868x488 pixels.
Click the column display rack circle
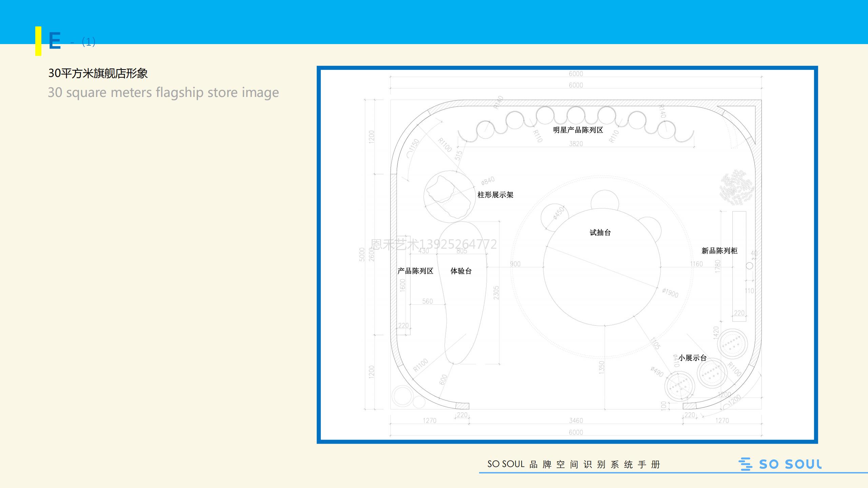click(450, 197)
